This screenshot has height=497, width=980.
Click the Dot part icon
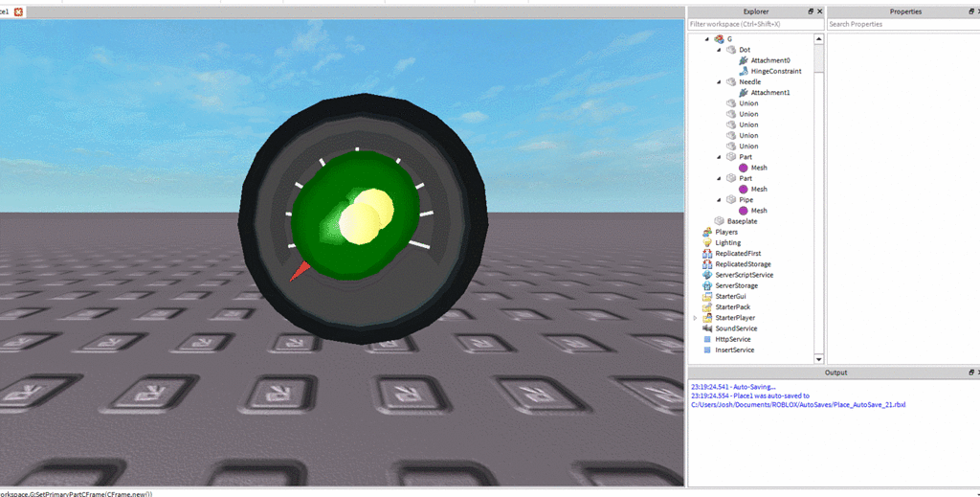pyautogui.click(x=731, y=50)
